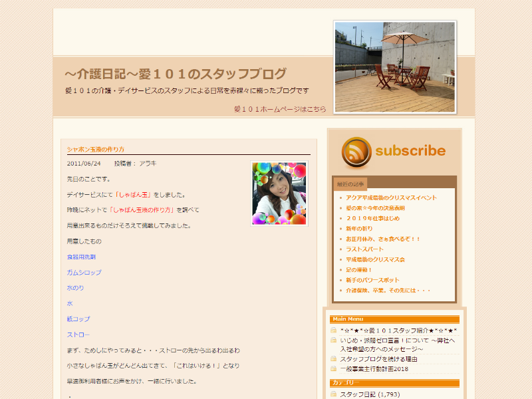Open いじめ・派閥ゼロ宣言！について menu item
Viewport: 532px width, 399px height.
398,344
